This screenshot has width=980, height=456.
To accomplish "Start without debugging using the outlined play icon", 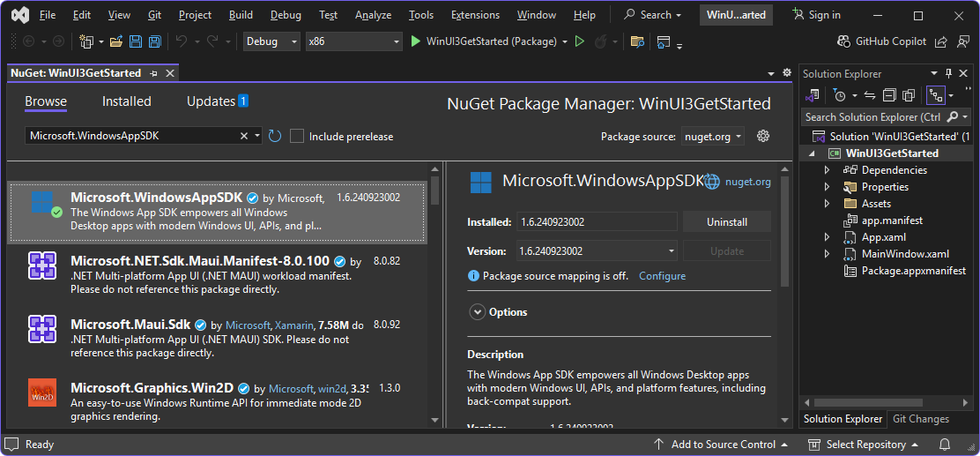I will 579,42.
